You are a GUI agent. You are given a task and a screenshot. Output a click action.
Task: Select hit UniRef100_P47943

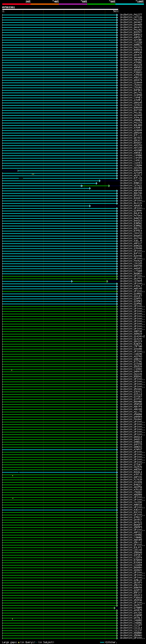131,216
